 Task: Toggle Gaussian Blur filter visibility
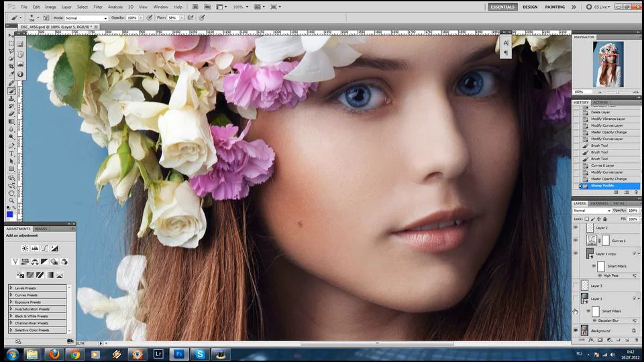point(594,320)
